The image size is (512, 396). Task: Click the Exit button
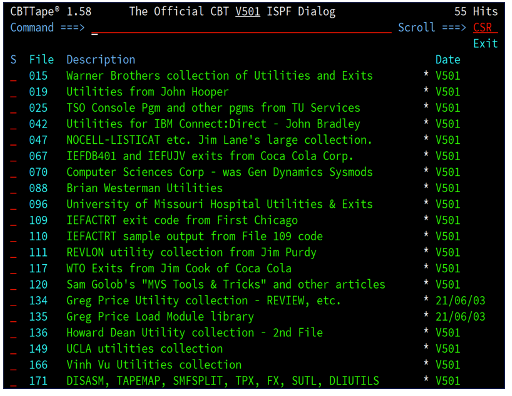485,44
